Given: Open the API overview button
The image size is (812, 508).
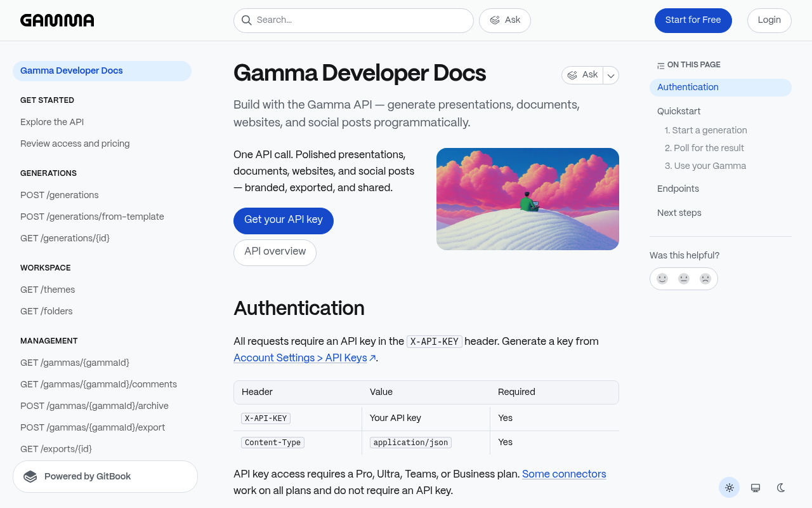Looking at the screenshot, I should pyautogui.click(x=275, y=252).
